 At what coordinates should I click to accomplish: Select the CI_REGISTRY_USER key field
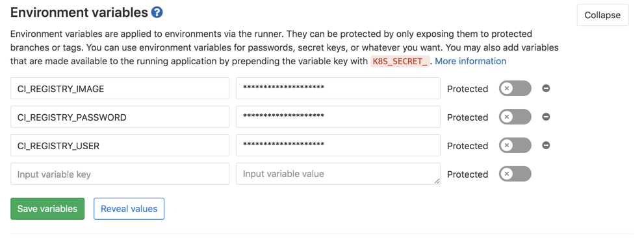tap(120, 145)
